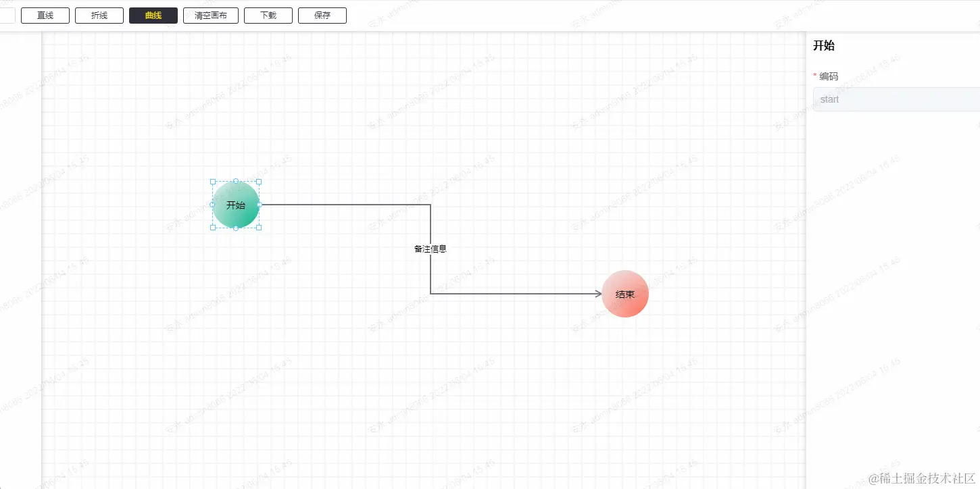Switch edge style to 折线
Screen dimensions: 980x489
(x=99, y=16)
